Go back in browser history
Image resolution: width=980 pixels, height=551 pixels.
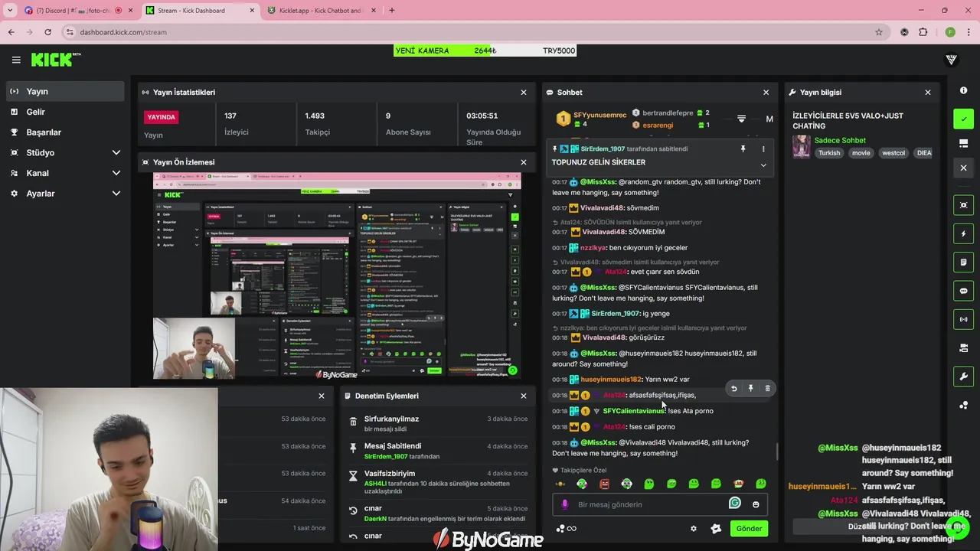11,32
